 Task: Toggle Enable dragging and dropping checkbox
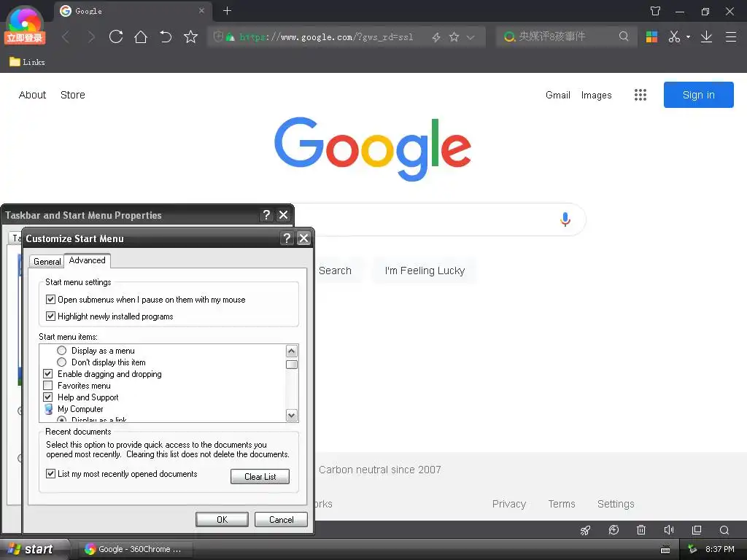tap(47, 374)
